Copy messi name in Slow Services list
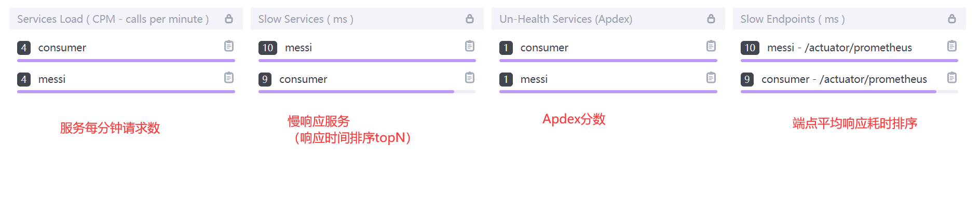The image size is (980, 215). (470, 46)
